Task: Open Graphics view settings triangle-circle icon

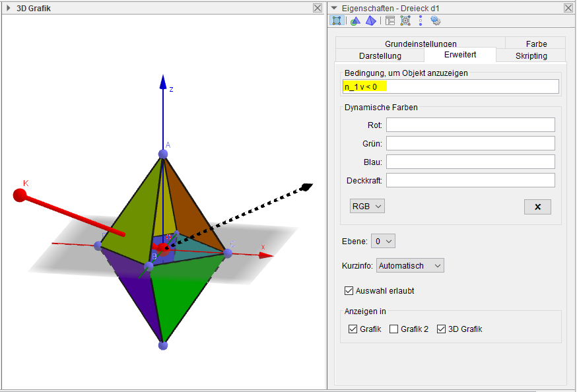Action: coord(355,21)
